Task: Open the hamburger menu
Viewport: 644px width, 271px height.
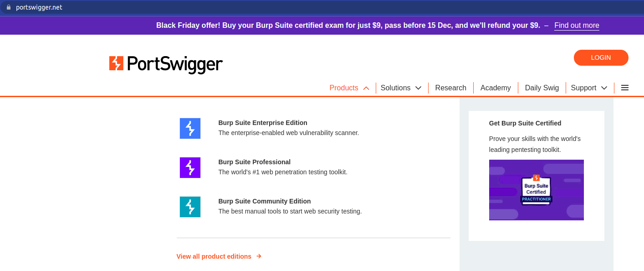Action: click(624, 88)
